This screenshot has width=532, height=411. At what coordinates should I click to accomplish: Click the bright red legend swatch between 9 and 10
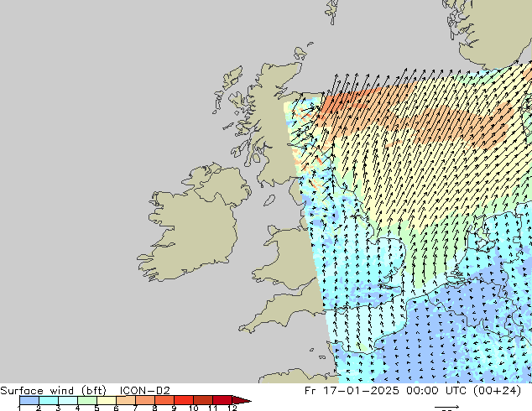tap(184, 400)
